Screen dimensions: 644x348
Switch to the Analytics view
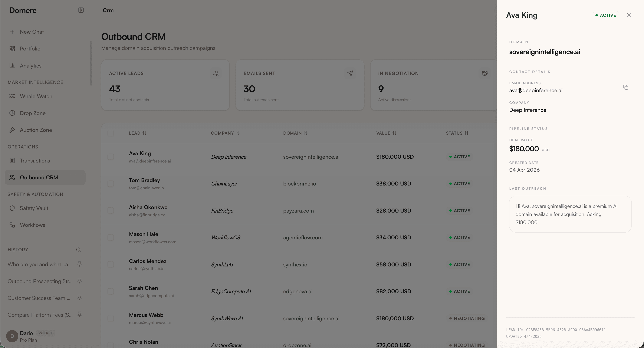tap(31, 66)
